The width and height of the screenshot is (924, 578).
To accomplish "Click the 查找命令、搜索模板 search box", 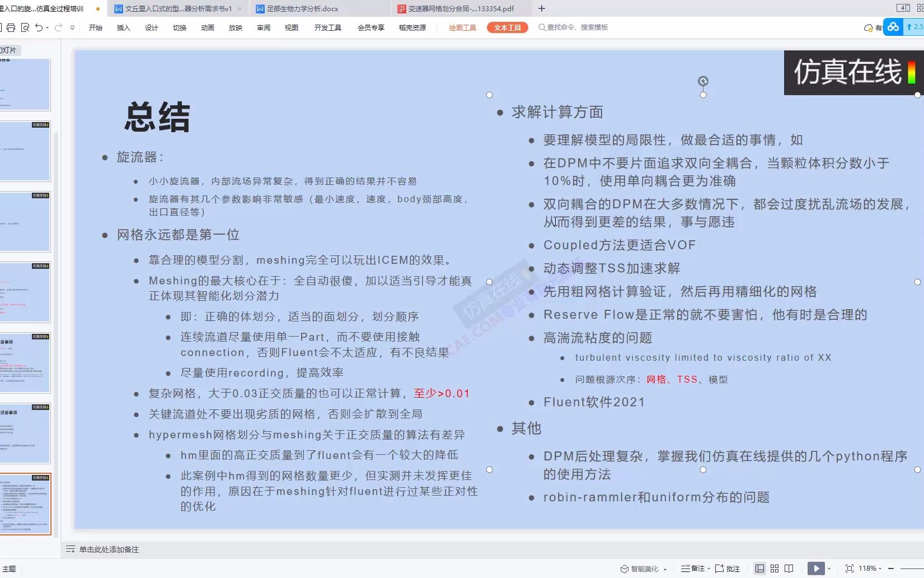I will point(574,27).
